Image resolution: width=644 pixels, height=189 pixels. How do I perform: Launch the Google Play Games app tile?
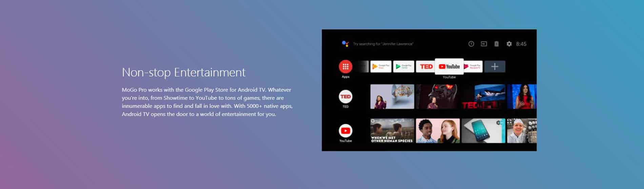pyautogui.click(x=403, y=66)
